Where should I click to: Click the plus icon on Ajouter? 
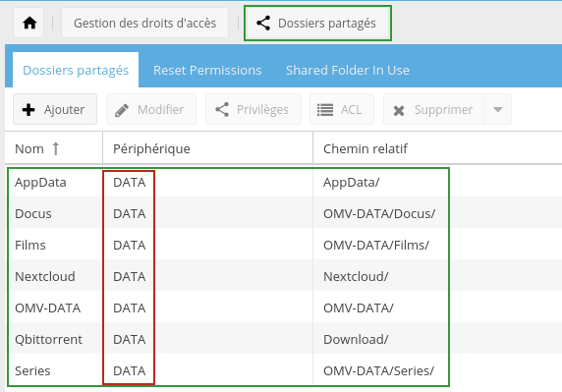coord(28,110)
